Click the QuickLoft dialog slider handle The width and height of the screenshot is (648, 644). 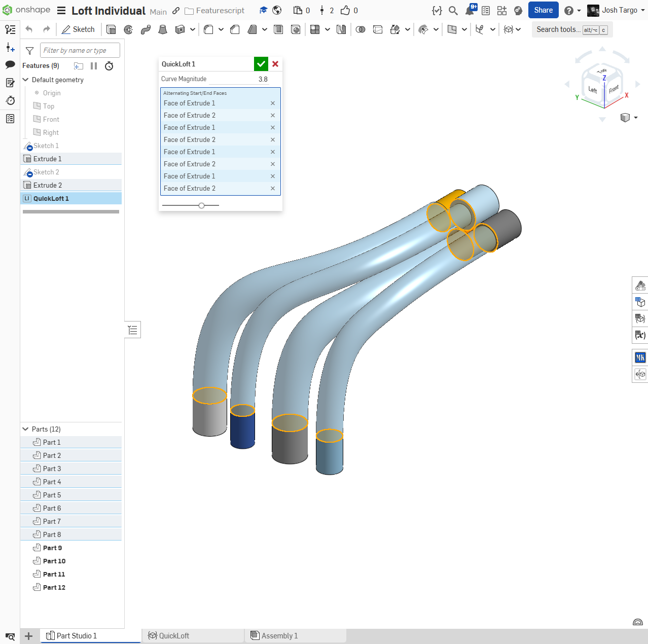[x=202, y=205]
